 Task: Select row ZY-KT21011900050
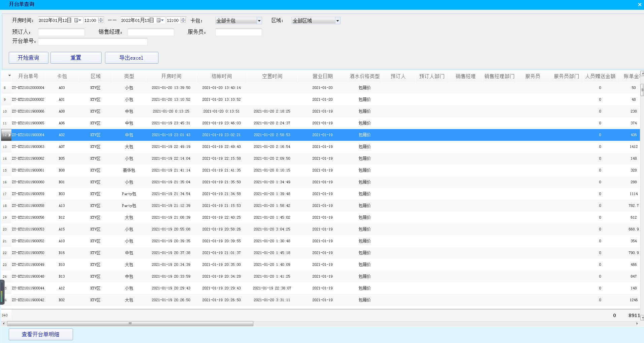(x=320, y=253)
